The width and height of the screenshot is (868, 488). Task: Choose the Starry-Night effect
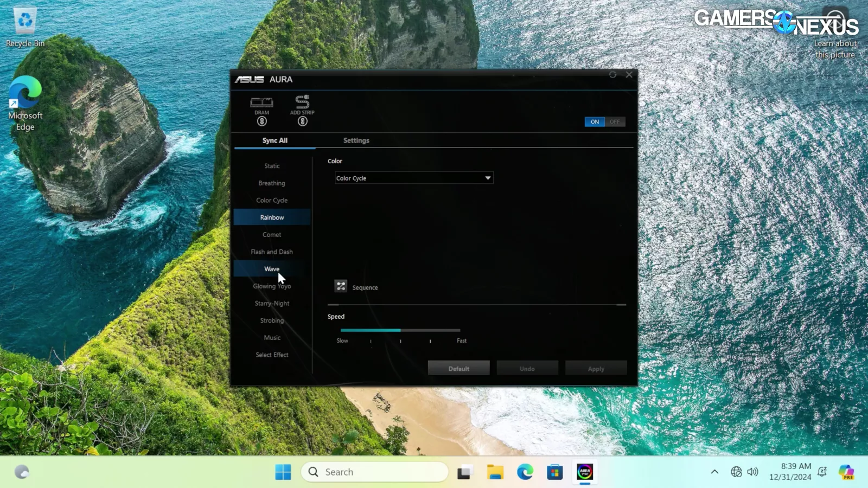272,304
